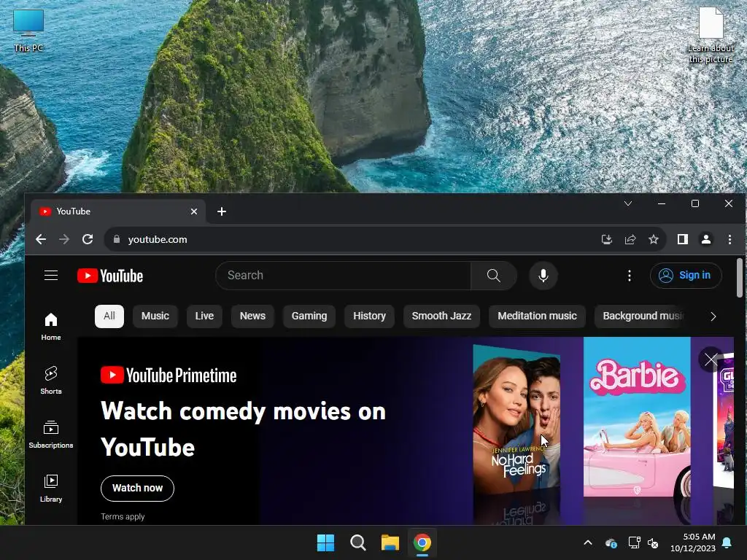Select This PC desktop icon
Image resolution: width=747 pixels, height=560 pixels.
[x=28, y=29]
